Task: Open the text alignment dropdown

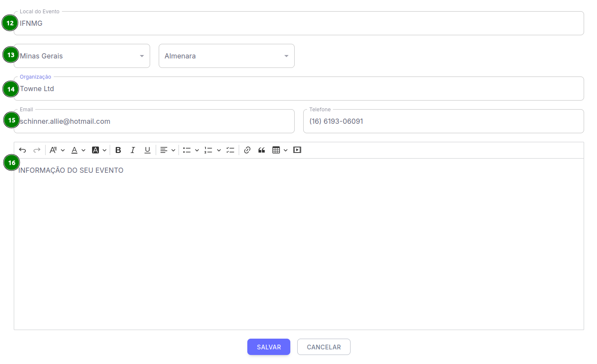Action: point(167,150)
